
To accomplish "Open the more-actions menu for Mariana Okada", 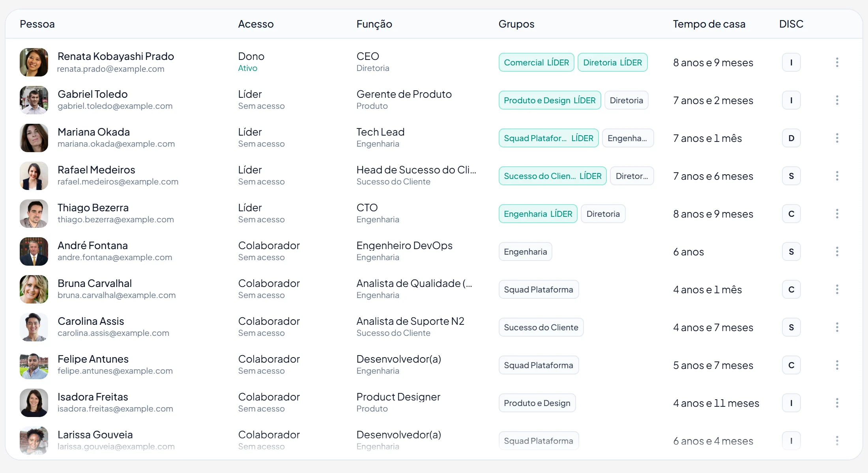I will pos(837,138).
